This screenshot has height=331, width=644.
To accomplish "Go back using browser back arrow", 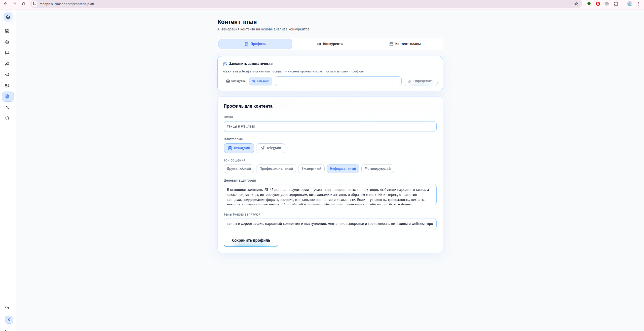I will 6,4.
